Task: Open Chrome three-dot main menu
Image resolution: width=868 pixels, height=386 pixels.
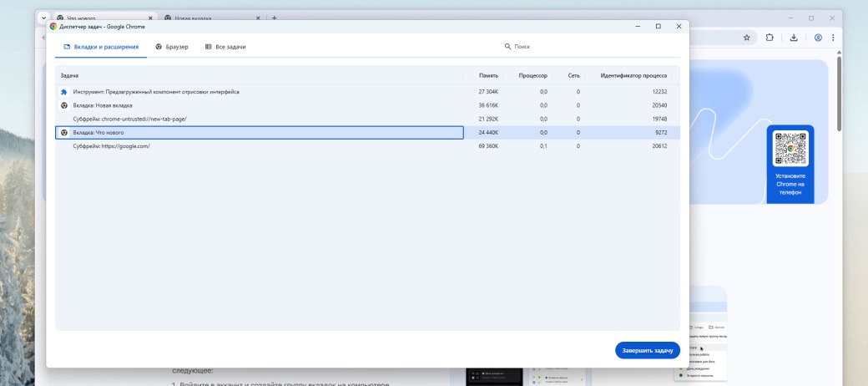Action: click(x=833, y=38)
